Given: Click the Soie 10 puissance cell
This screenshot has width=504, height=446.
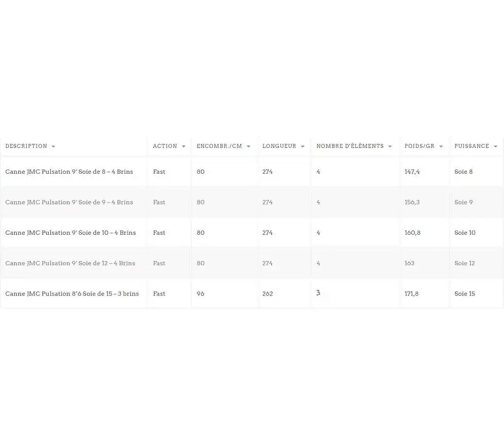Looking at the screenshot, I should coord(465,232).
